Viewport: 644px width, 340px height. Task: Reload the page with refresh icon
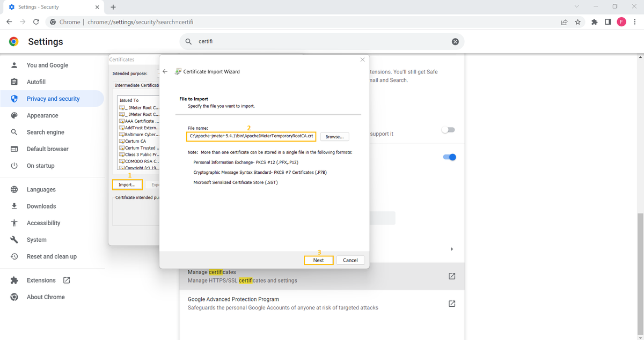coord(36,22)
